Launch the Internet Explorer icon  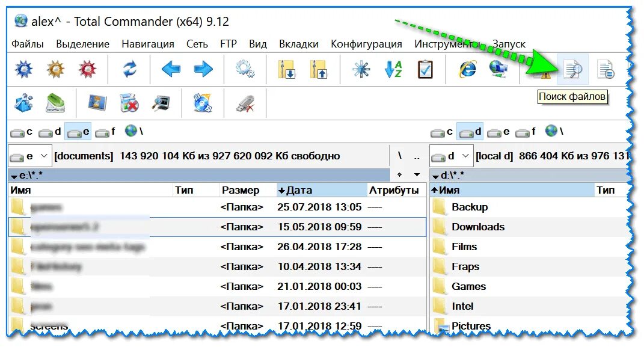pyautogui.click(x=467, y=69)
